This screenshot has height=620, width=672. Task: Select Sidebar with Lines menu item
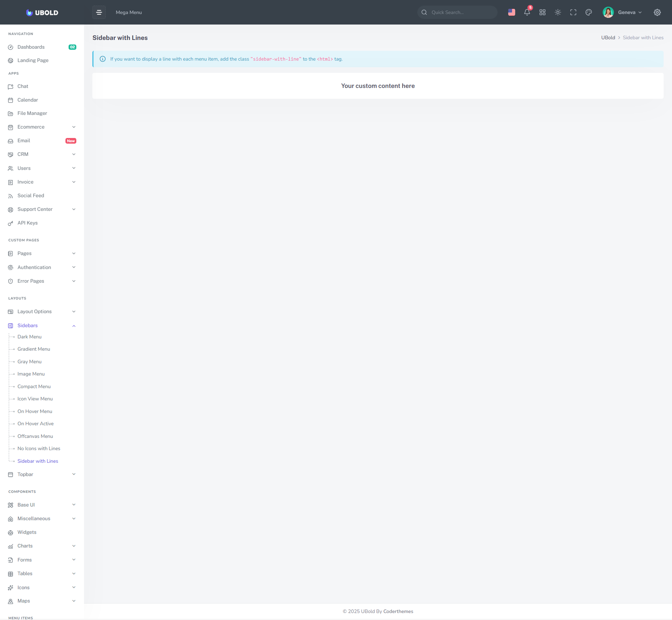38,461
